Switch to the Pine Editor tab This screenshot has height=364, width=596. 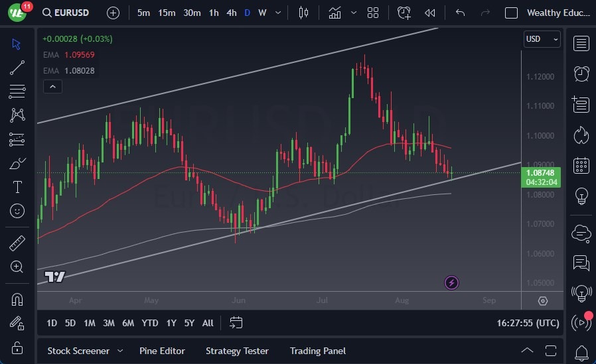pyautogui.click(x=162, y=351)
